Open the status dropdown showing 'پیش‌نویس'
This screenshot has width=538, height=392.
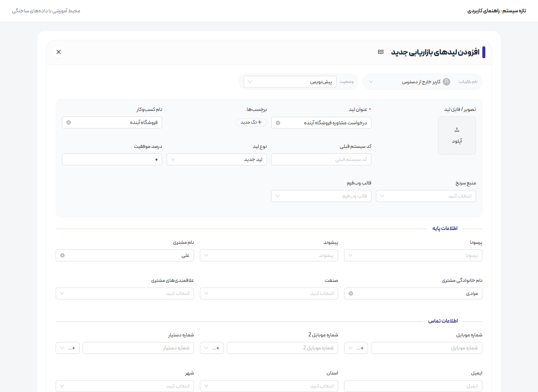tap(290, 82)
